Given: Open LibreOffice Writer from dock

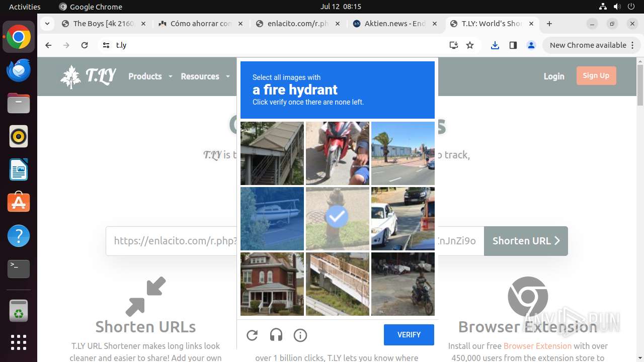Looking at the screenshot, I should tap(19, 169).
